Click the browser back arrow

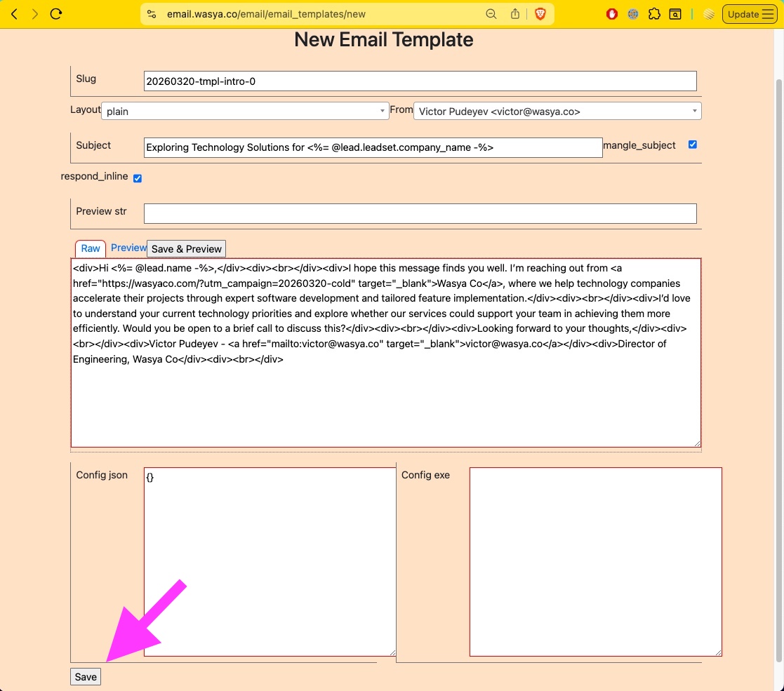click(15, 14)
